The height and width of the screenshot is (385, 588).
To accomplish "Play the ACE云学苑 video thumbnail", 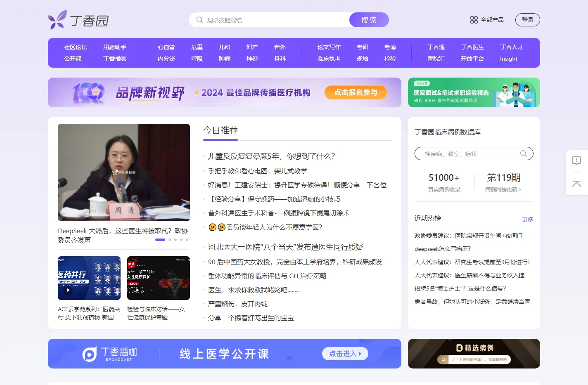I will click(x=89, y=278).
